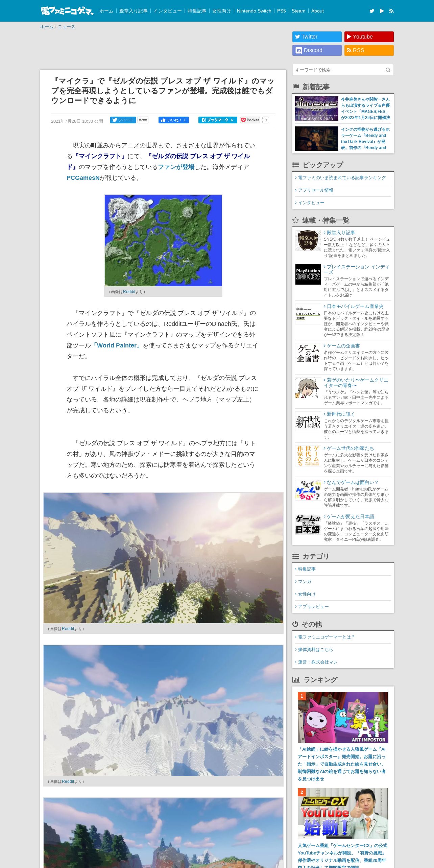Click the Twitter icon in the header
This screenshot has width=434, height=868.
(372, 11)
